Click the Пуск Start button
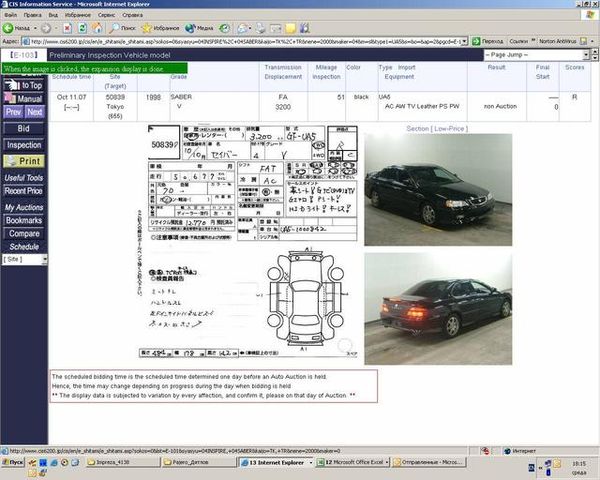The image size is (600, 480). 13,462
